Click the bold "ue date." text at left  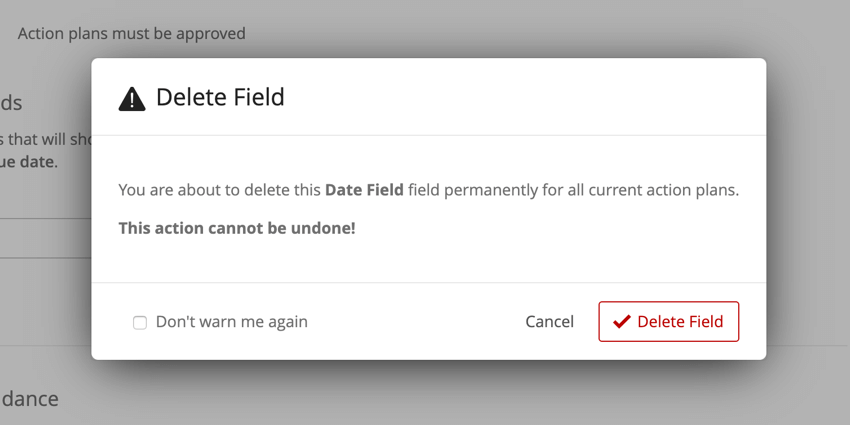click(x=29, y=161)
